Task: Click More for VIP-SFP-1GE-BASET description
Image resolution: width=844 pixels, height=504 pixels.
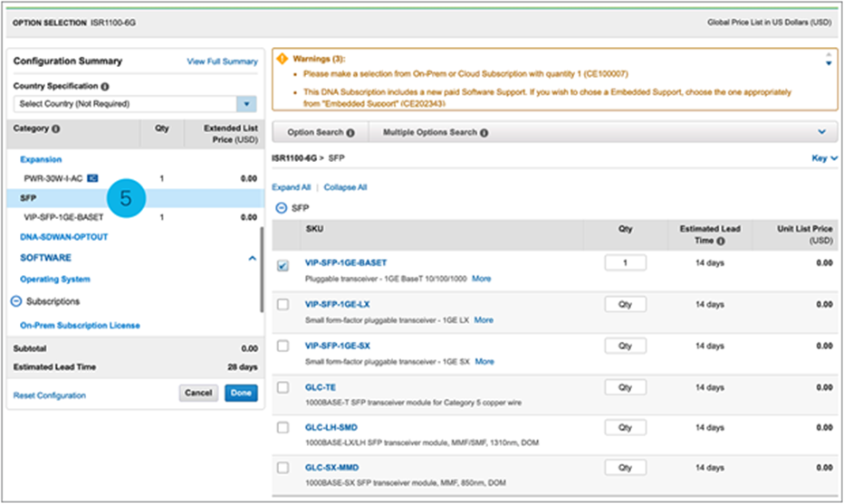Action: point(481,279)
